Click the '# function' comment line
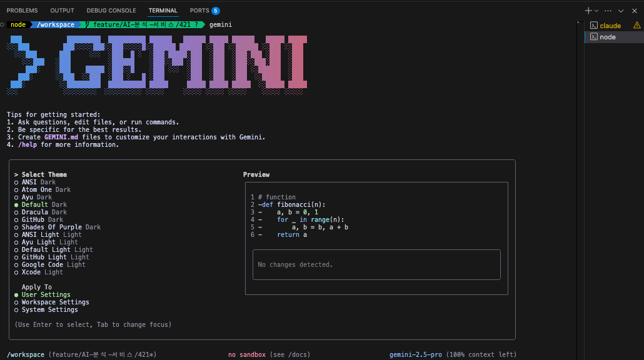 click(x=277, y=197)
